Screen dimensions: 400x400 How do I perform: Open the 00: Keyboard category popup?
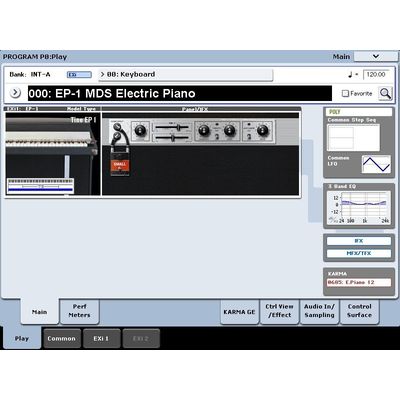186,75
